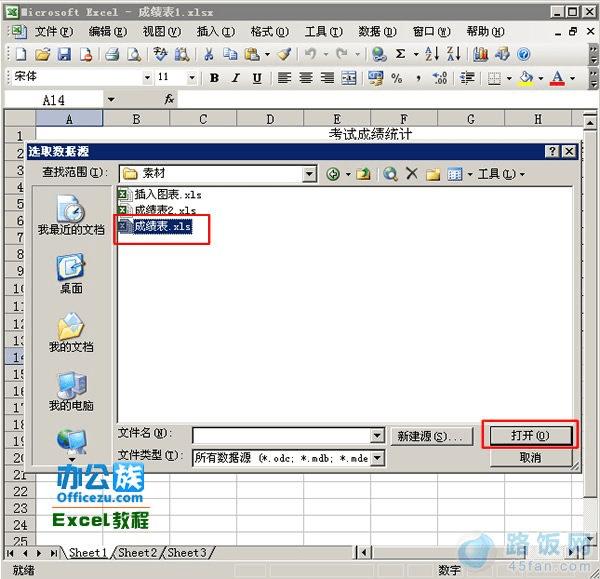This screenshot has width=600, height=579.
Task: Click 我的电脑 in dialog sidebar
Action: tap(71, 390)
